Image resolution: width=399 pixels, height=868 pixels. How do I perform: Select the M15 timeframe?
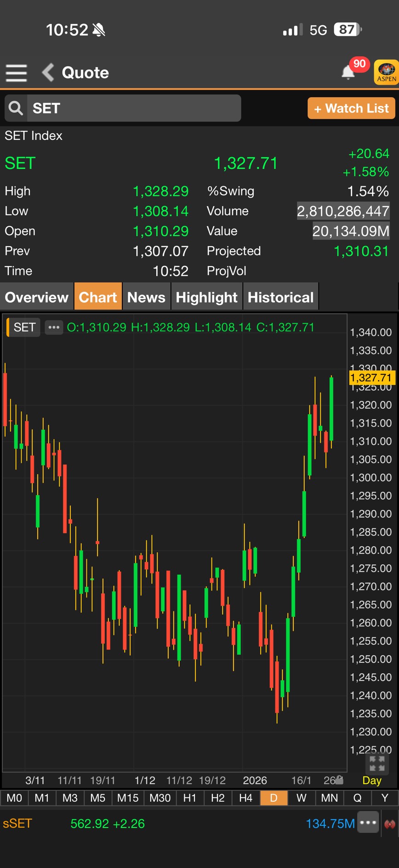tap(128, 798)
